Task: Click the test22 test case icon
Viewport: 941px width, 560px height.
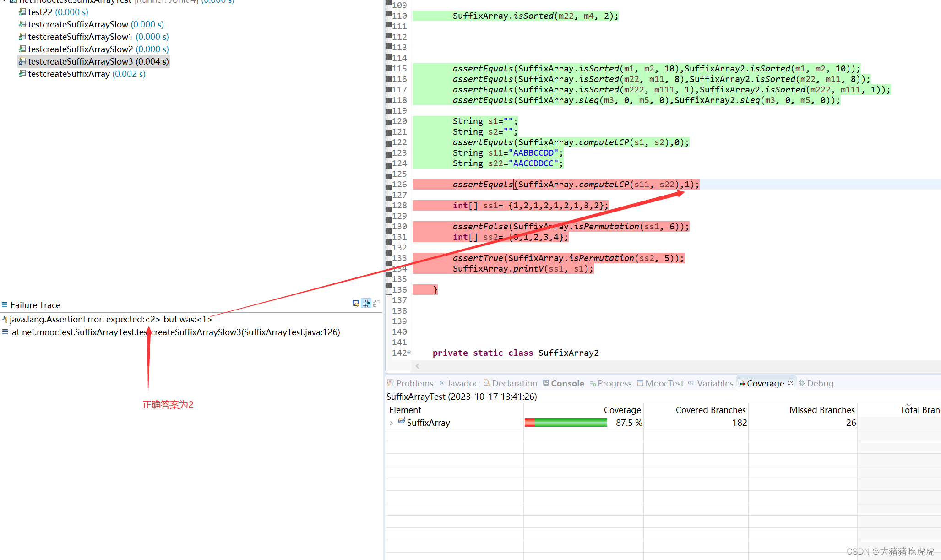Action: [x=22, y=12]
